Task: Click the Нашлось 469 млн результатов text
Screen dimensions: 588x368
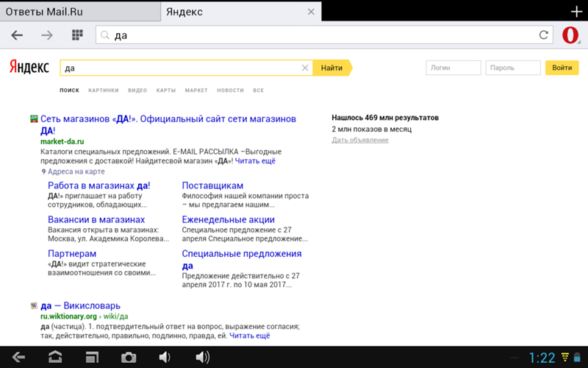Action: (385, 118)
